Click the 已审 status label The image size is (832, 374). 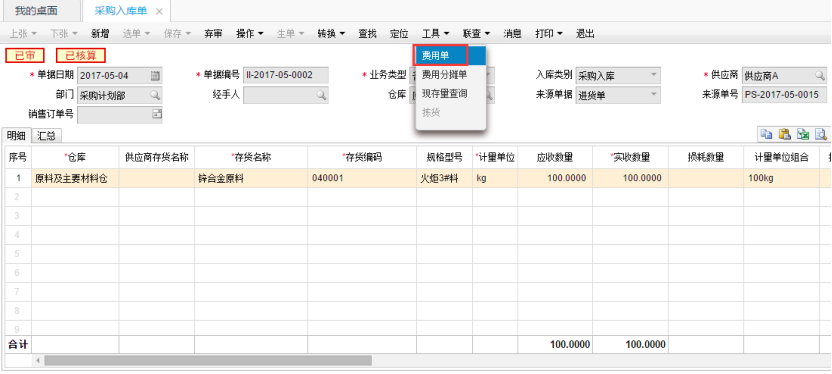(24, 55)
